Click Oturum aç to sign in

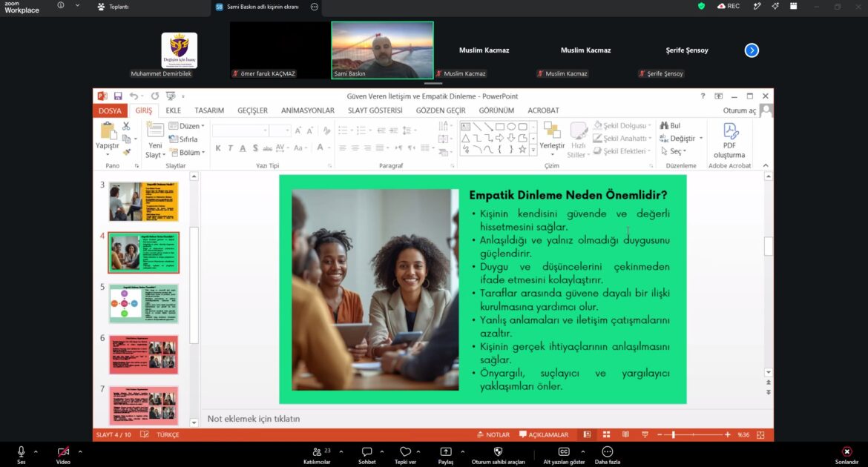(x=739, y=110)
